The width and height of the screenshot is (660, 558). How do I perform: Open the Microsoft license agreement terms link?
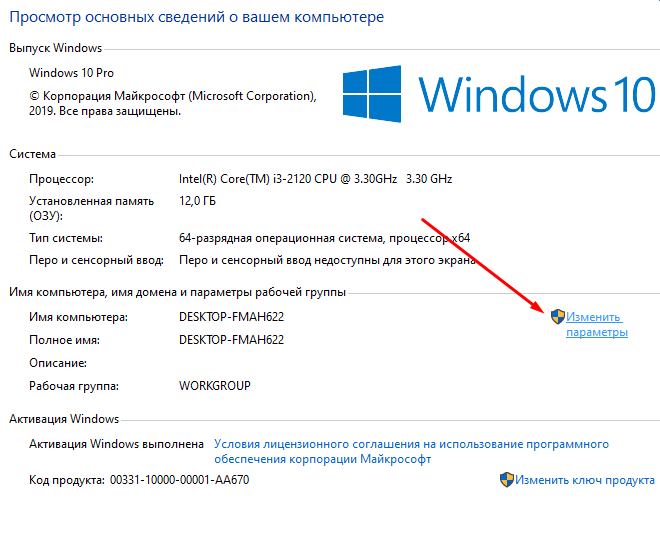point(411,451)
